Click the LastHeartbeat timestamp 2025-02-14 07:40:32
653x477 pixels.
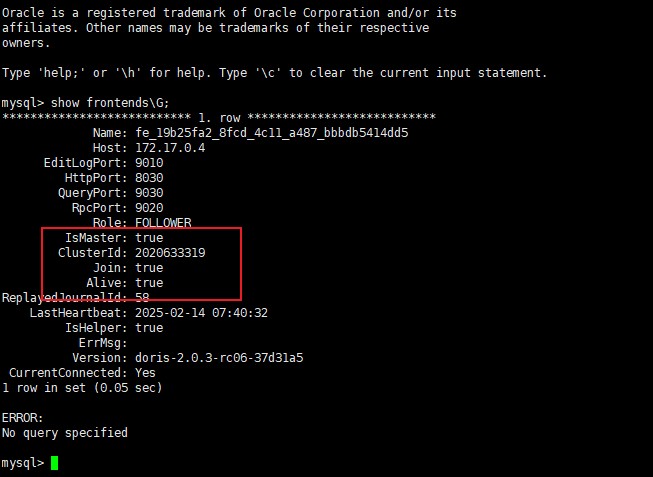201,313
